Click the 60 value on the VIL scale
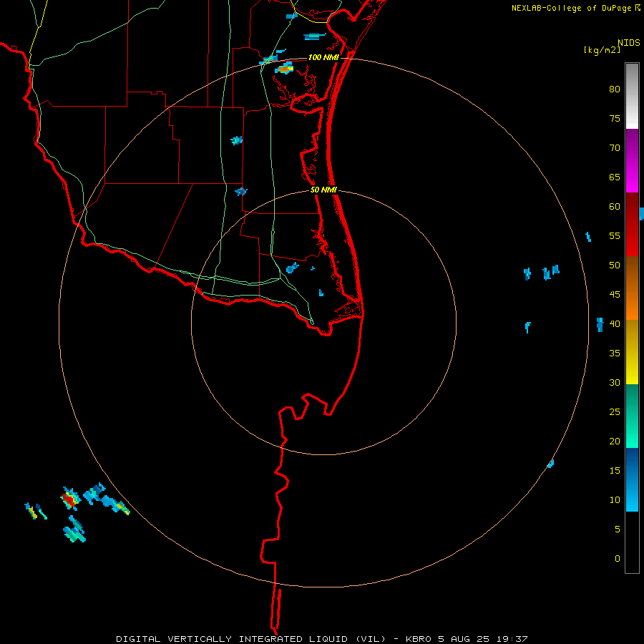 click(x=615, y=207)
